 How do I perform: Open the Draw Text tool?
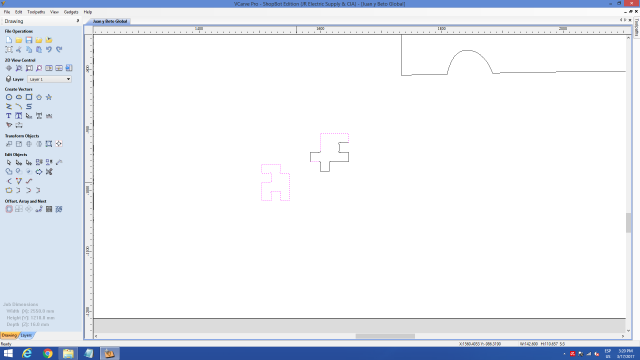coord(9,116)
